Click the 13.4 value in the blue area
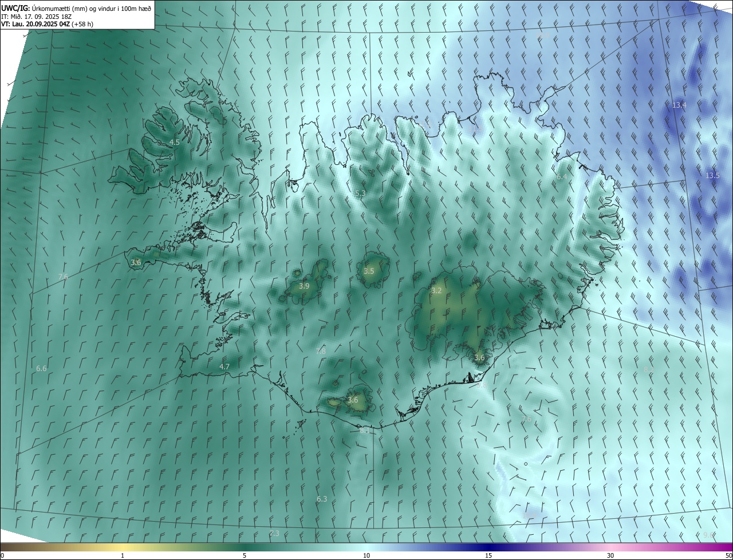733x560 pixels. point(679,105)
